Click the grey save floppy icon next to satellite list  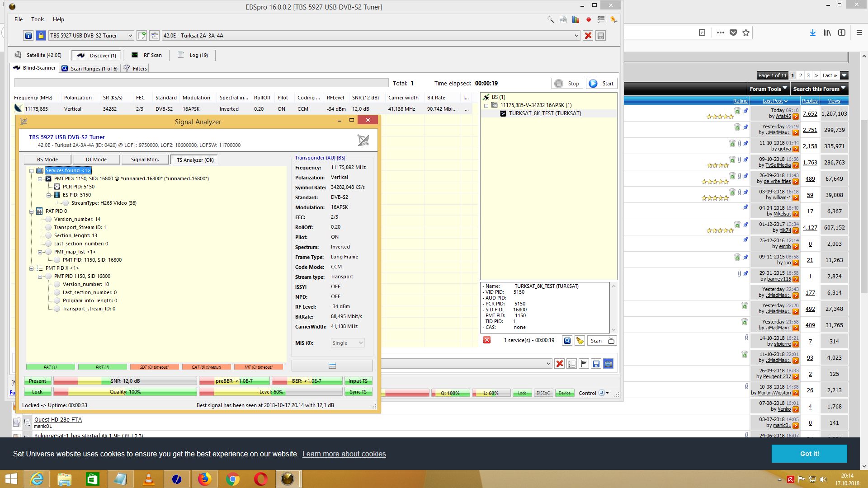[601, 36]
